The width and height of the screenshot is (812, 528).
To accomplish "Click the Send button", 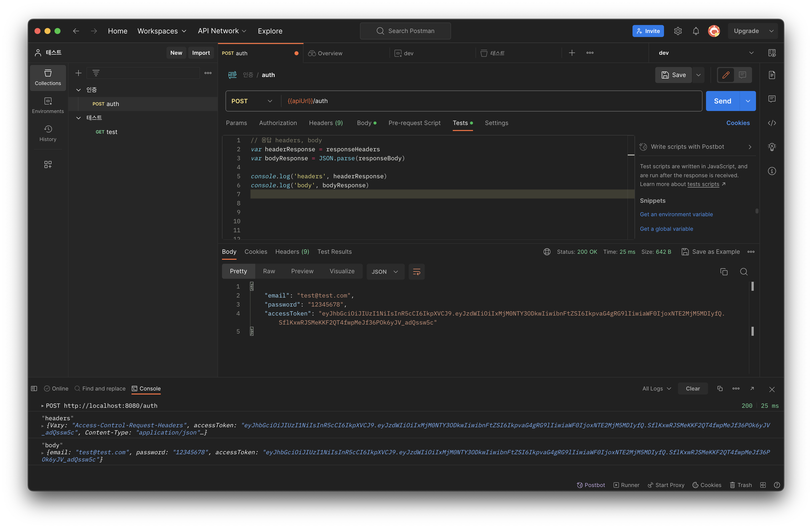I will point(722,101).
